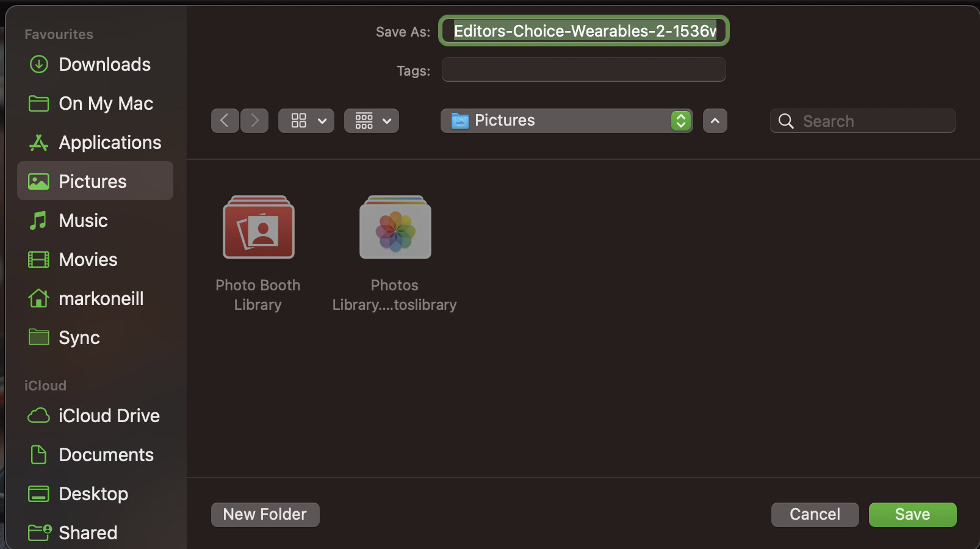
Task: Open Downloads in the sidebar
Action: [95, 64]
